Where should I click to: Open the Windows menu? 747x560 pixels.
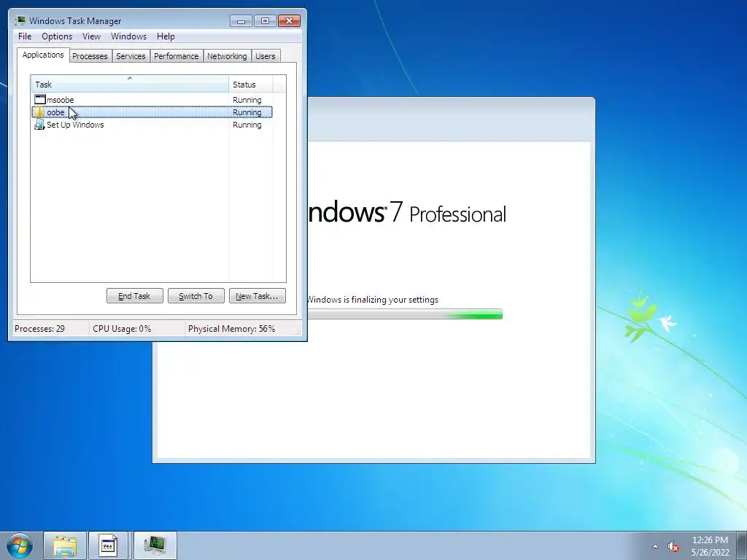(128, 36)
